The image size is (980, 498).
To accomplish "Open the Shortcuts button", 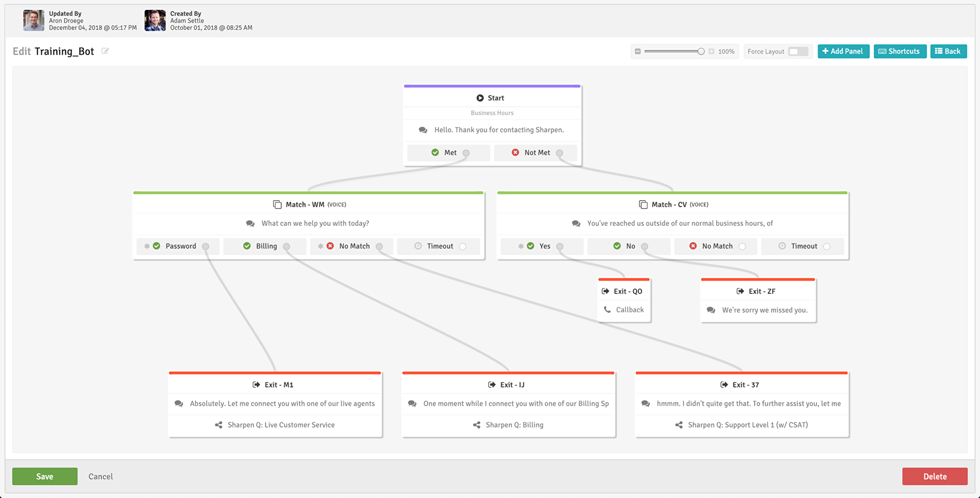I will point(900,52).
